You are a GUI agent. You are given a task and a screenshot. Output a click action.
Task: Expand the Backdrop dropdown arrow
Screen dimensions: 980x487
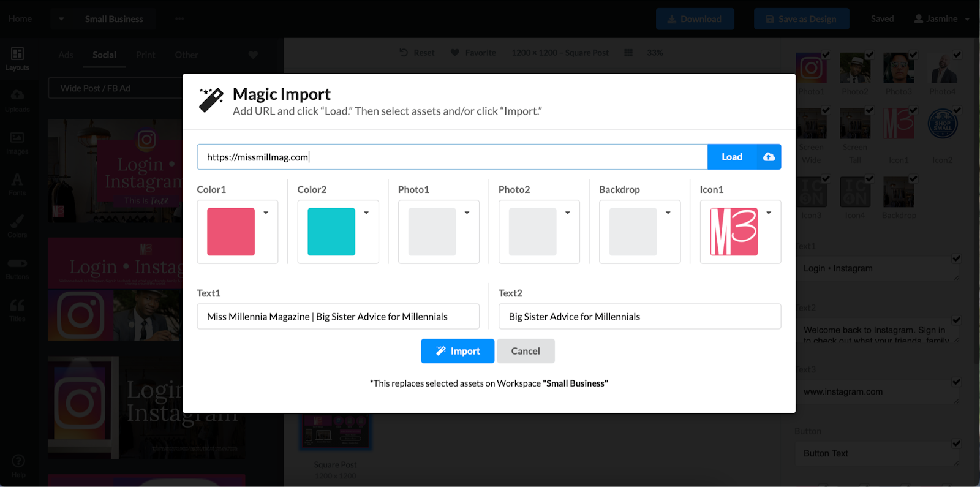(668, 213)
